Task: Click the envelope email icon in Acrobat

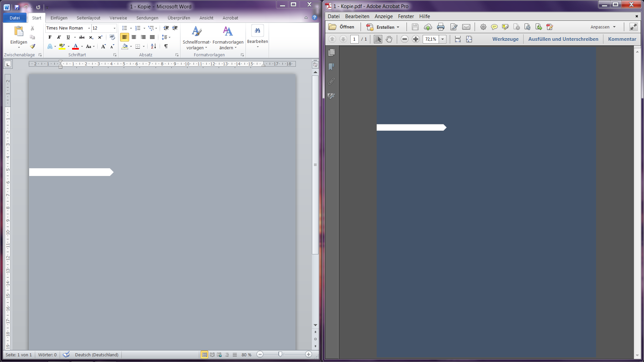Action: (x=466, y=27)
